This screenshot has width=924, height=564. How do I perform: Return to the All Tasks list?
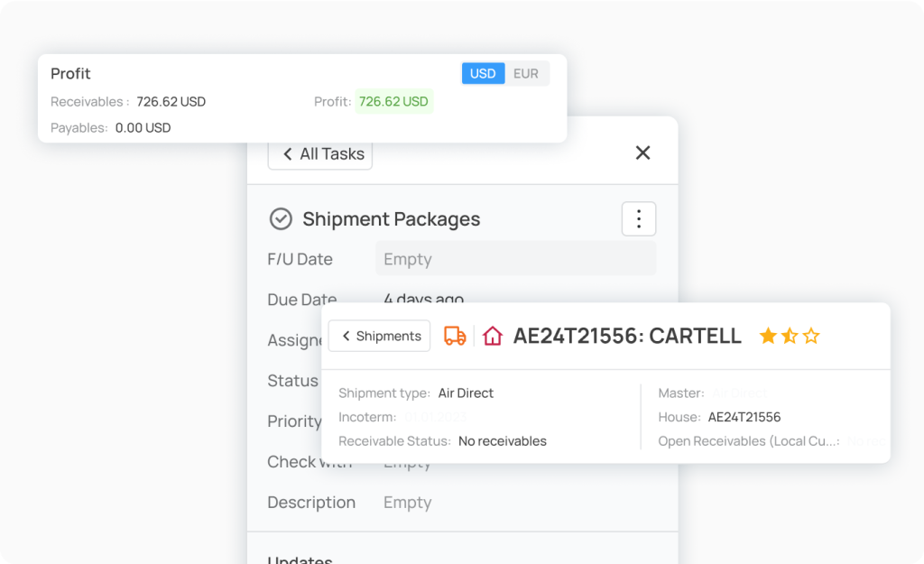[320, 153]
